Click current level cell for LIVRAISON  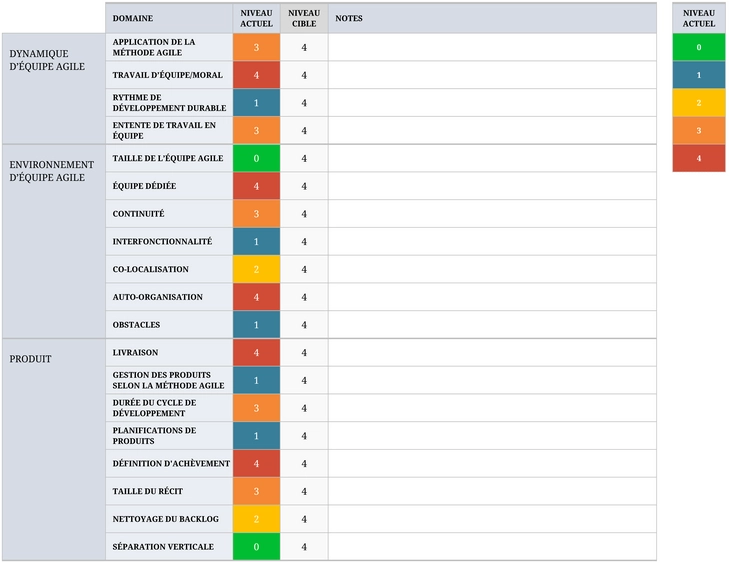click(x=256, y=352)
